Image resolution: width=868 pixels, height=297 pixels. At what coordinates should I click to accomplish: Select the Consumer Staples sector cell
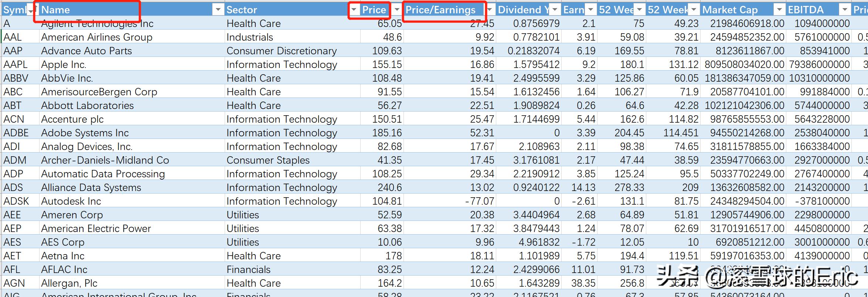(268, 160)
